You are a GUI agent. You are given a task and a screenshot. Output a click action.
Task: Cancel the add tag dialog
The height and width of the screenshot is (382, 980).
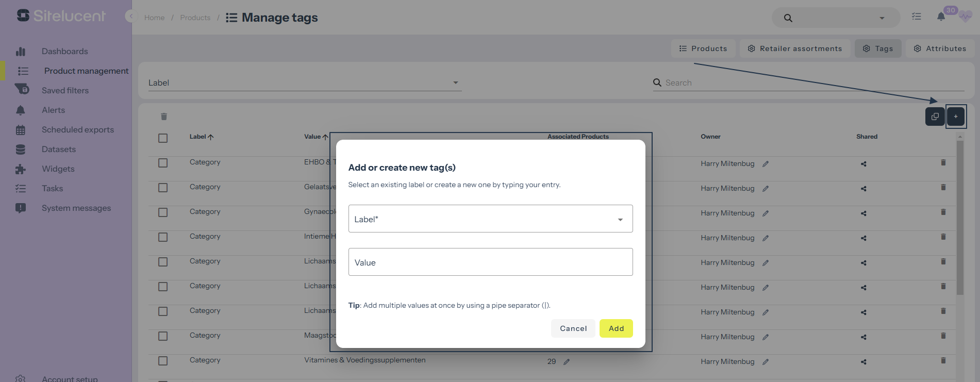click(x=573, y=328)
